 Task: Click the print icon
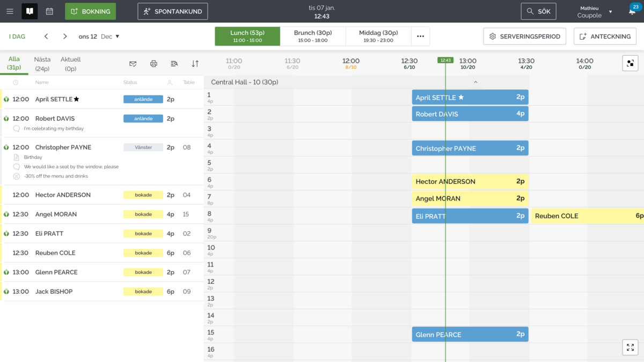coord(153,64)
